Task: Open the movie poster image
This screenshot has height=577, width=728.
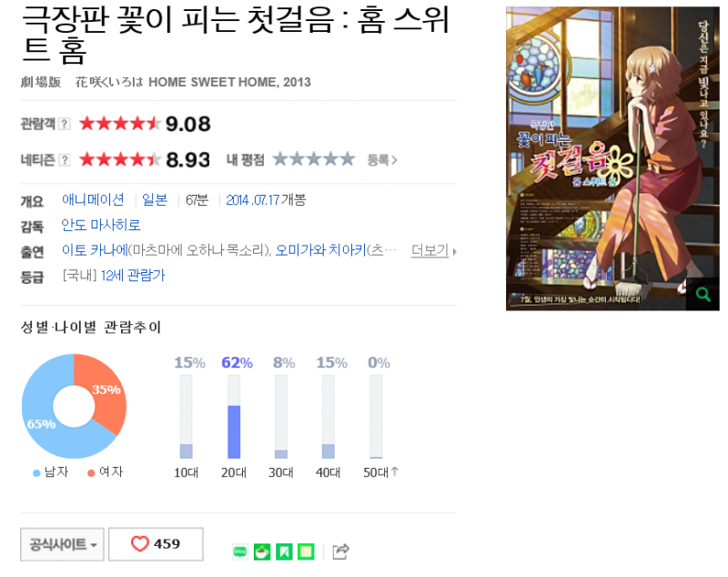Action: pyautogui.click(x=612, y=158)
